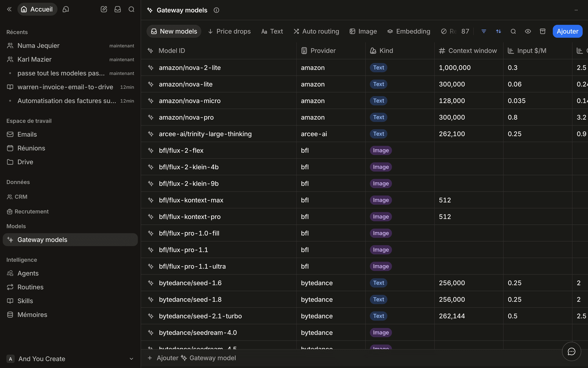
Task: Open Agents under Intelligence
Action: (70, 273)
